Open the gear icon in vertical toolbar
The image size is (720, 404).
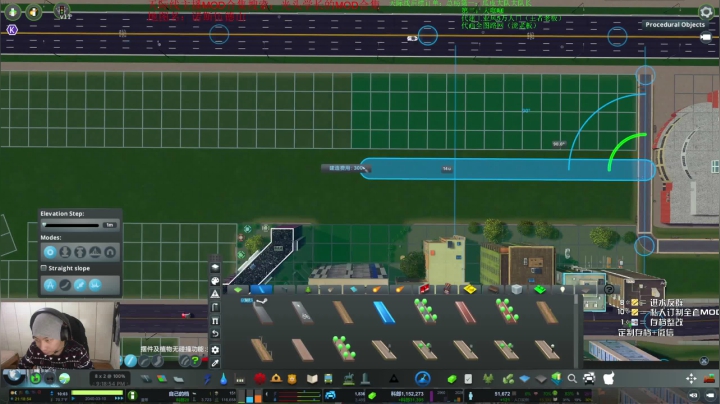215,350
